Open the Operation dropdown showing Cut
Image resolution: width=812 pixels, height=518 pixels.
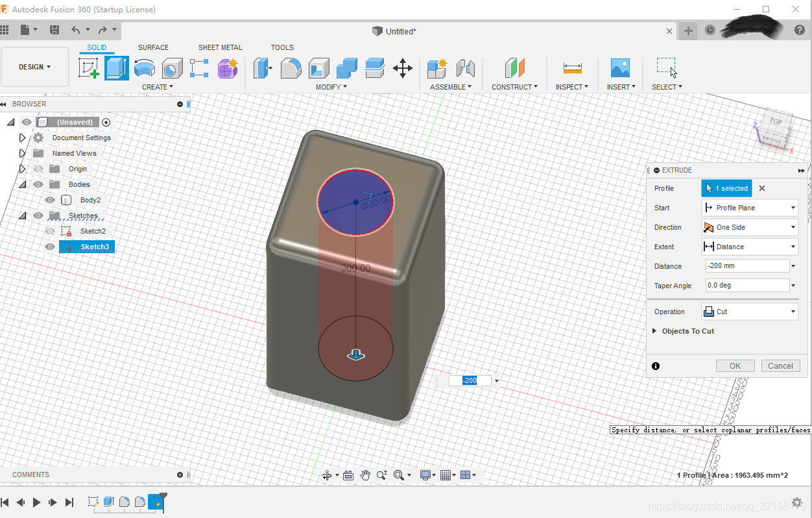pyautogui.click(x=750, y=312)
